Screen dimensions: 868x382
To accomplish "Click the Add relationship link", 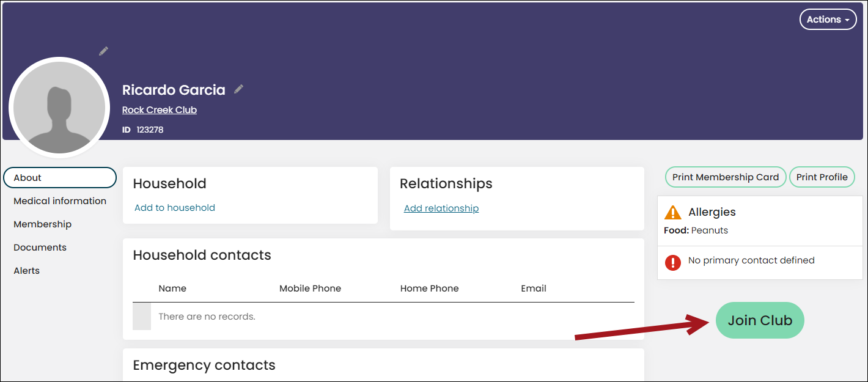I will pos(441,208).
